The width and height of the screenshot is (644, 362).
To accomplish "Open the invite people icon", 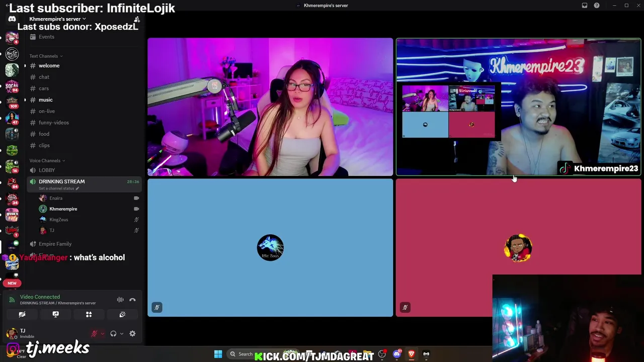I will pyautogui.click(x=137, y=19).
